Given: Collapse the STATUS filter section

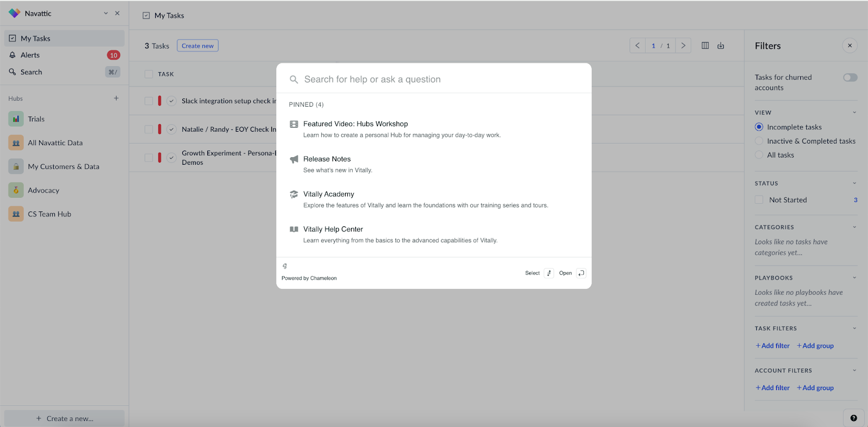Looking at the screenshot, I should coord(854,183).
